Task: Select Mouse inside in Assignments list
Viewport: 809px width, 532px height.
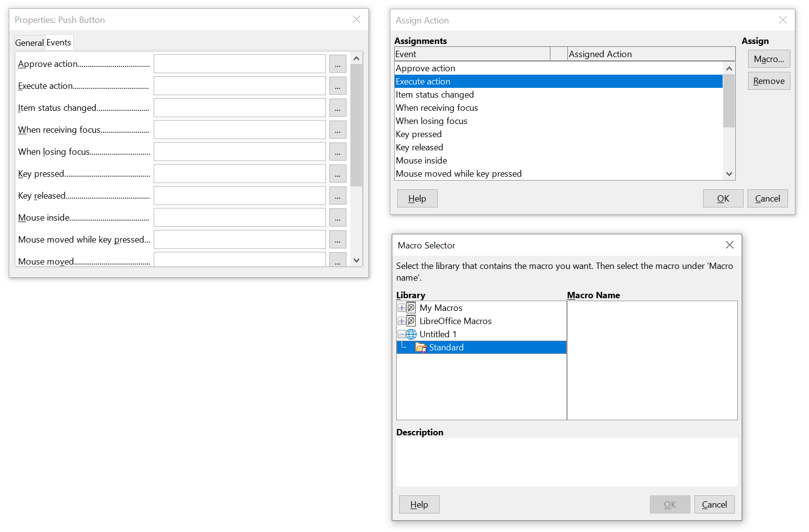Action: point(558,161)
